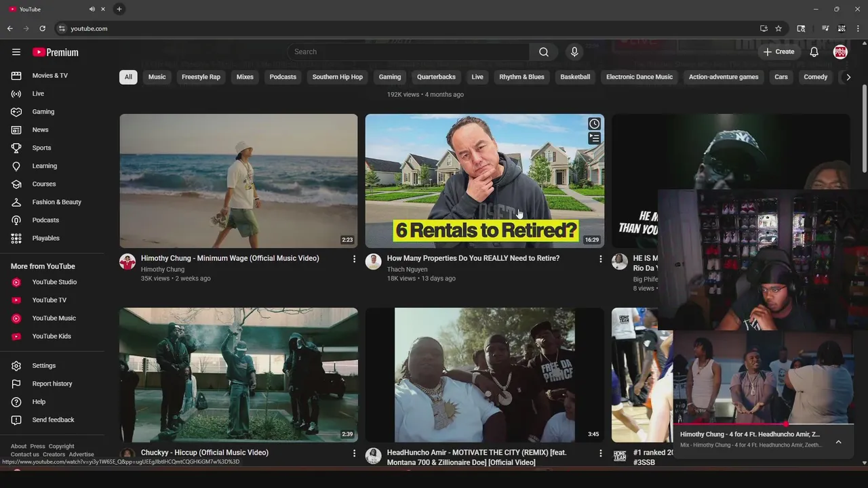Seek on the miniplayer red progress bar
The height and width of the screenshot is (488, 868).
coord(763,424)
